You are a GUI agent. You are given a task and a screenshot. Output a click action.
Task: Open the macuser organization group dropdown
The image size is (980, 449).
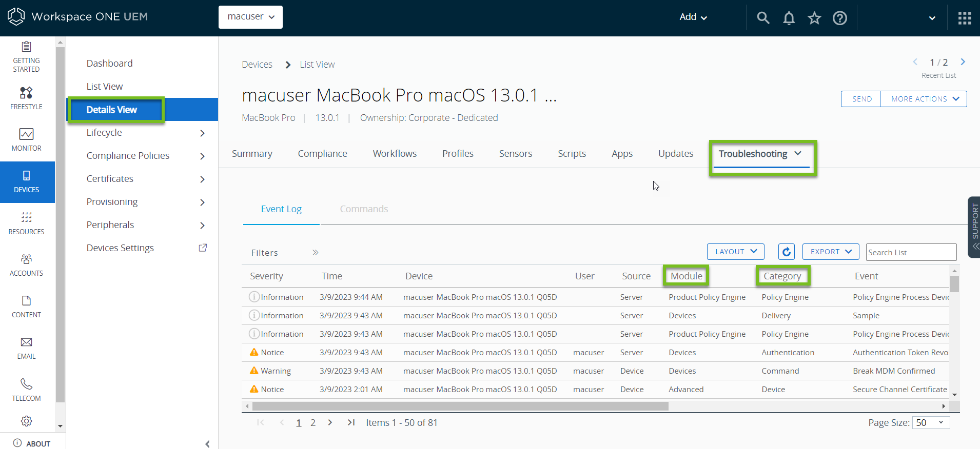coord(250,17)
